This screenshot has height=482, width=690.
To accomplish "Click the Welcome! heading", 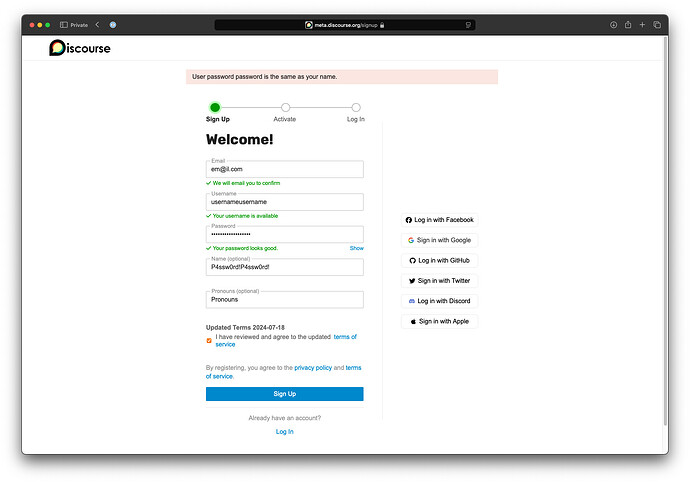I will click(x=239, y=140).
